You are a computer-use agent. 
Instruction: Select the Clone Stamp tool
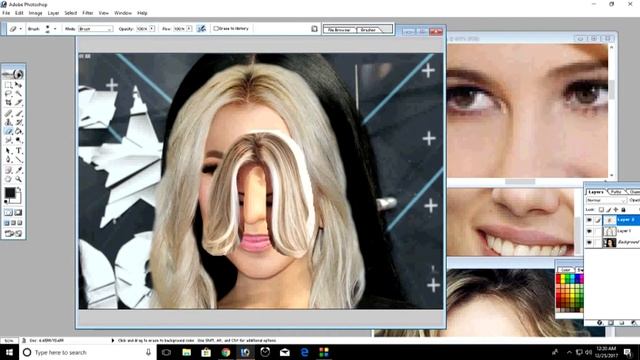click(x=8, y=122)
